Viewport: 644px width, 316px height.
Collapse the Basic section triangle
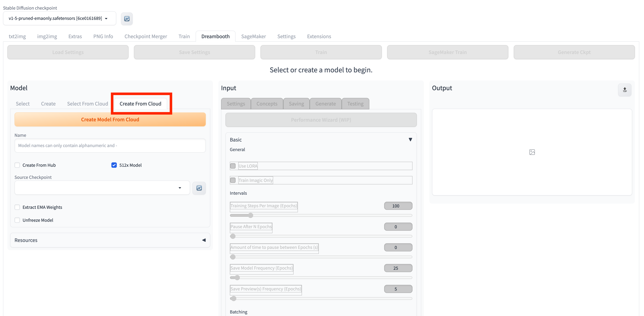pos(410,139)
